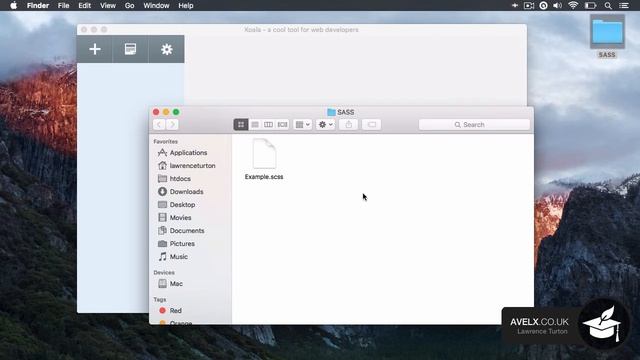
Task: Click the volume icon in menu bar
Action: pyautogui.click(x=557, y=6)
